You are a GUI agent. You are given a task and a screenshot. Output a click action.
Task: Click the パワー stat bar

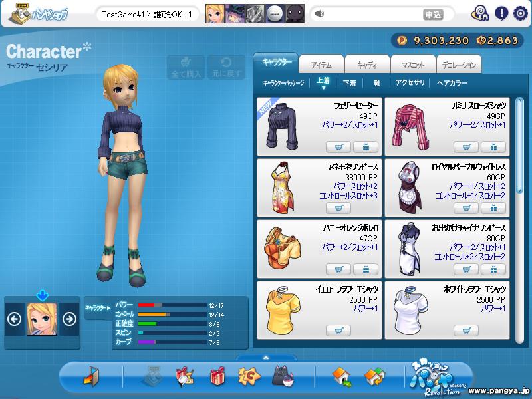point(172,305)
